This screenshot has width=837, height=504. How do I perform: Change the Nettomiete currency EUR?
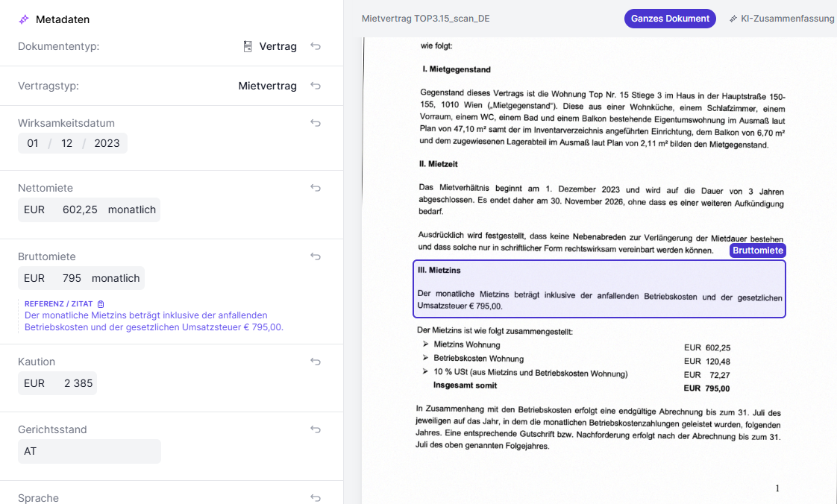click(x=34, y=210)
